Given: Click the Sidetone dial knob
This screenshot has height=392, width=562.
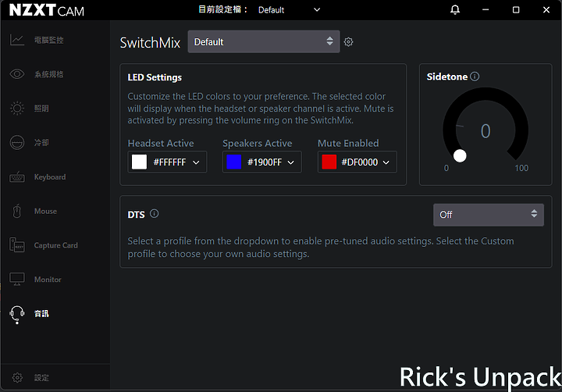Looking at the screenshot, I should tap(460, 155).
